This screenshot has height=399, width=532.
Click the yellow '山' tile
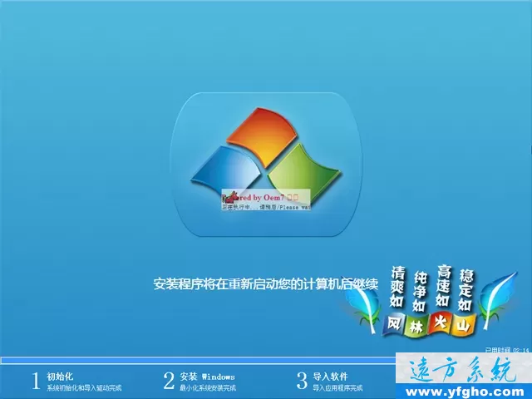coord(464,325)
